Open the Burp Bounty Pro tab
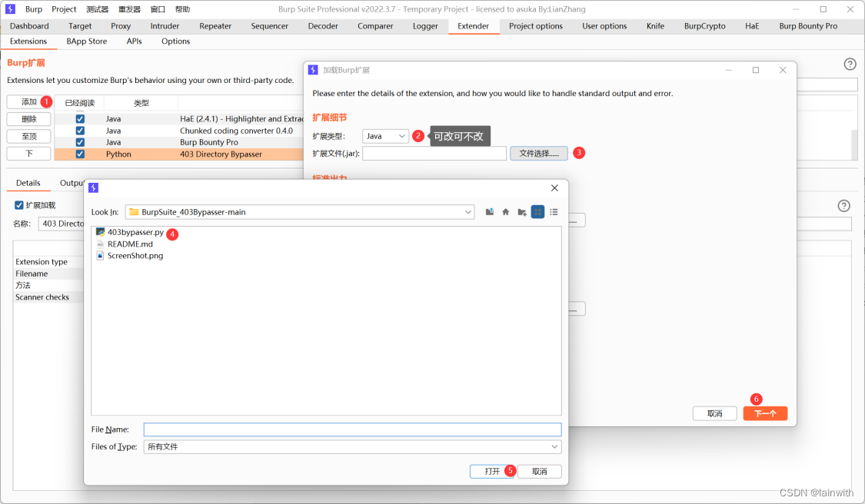 click(x=807, y=26)
